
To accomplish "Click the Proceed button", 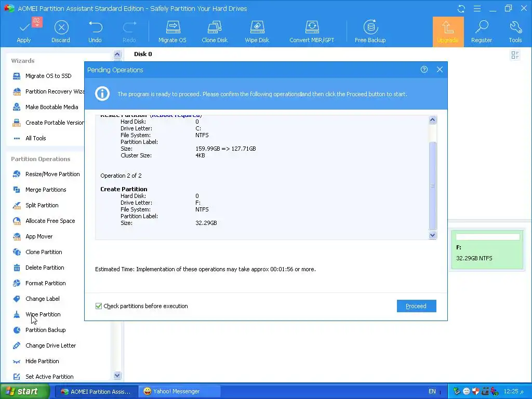I will (x=416, y=306).
